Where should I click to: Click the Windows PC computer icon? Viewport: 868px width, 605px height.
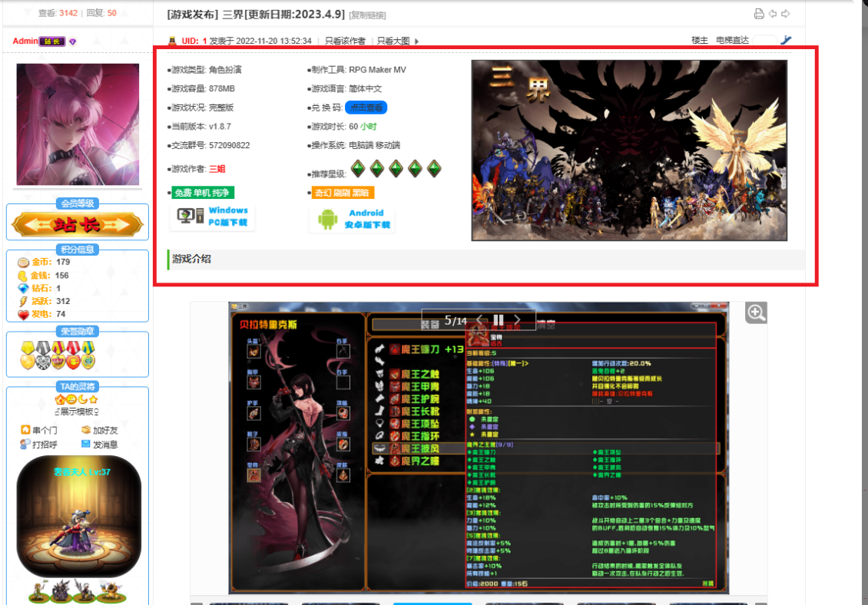click(x=190, y=215)
